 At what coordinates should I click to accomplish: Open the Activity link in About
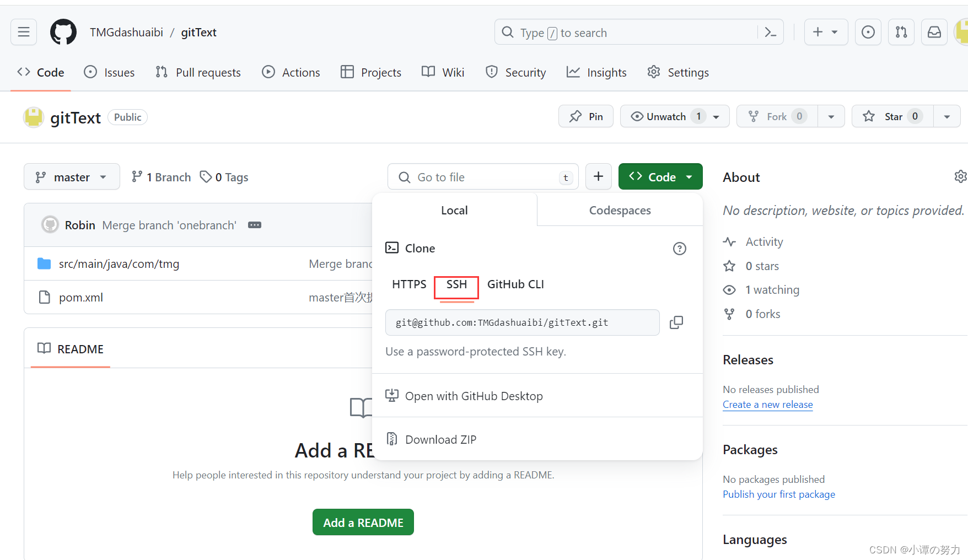click(753, 242)
